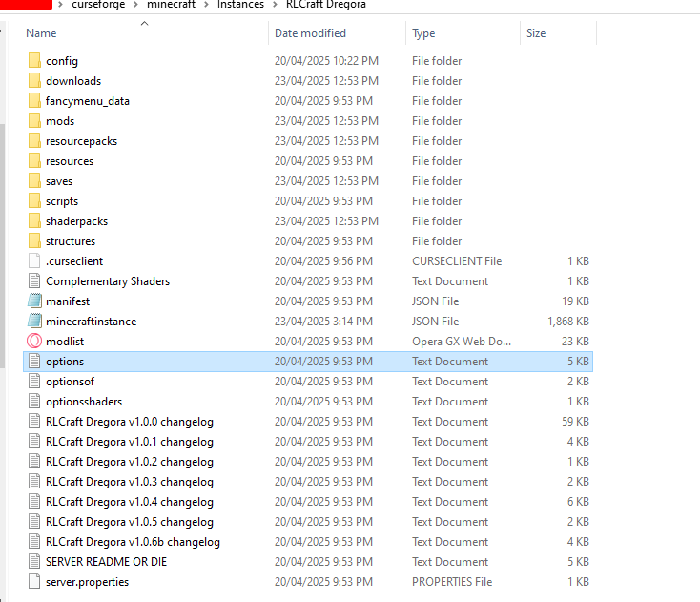Select the file name 'modlist'

[65, 342]
